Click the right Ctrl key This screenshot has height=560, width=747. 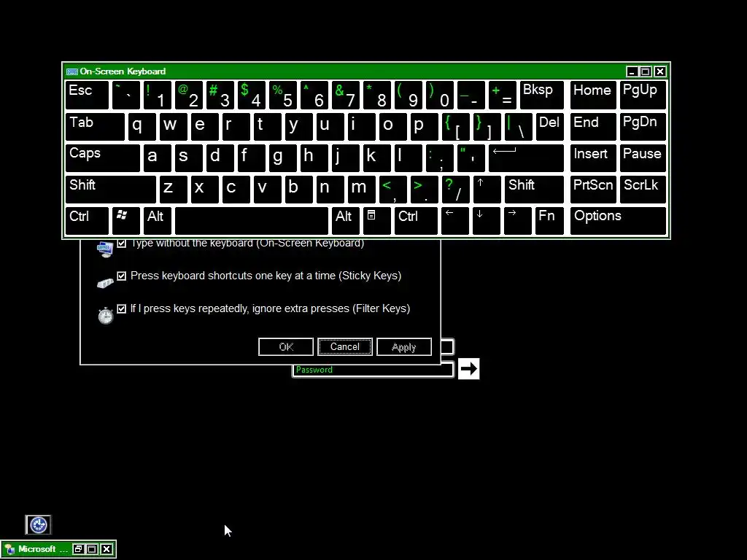point(416,220)
